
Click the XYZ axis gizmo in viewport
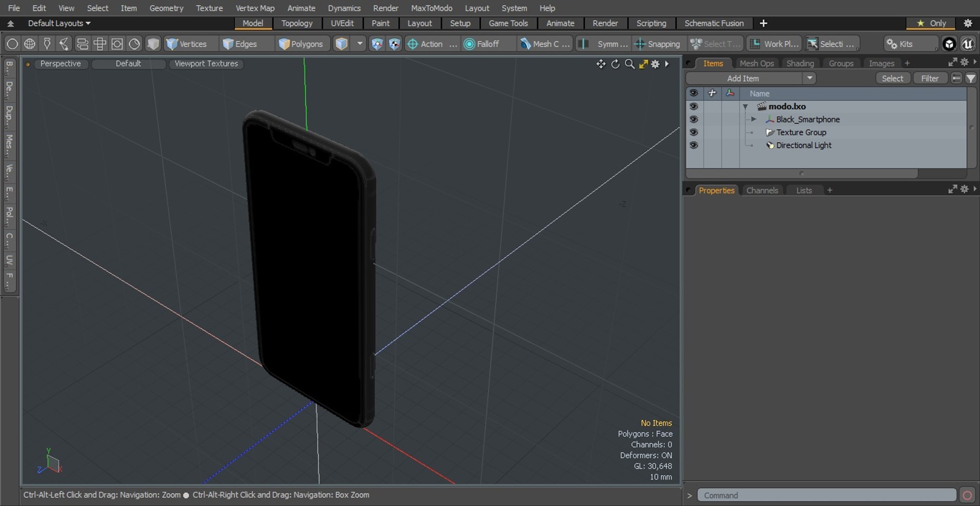(x=50, y=461)
